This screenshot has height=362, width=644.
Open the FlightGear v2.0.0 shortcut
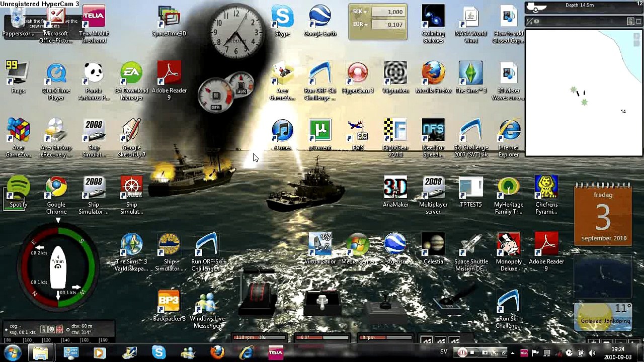tap(395, 138)
